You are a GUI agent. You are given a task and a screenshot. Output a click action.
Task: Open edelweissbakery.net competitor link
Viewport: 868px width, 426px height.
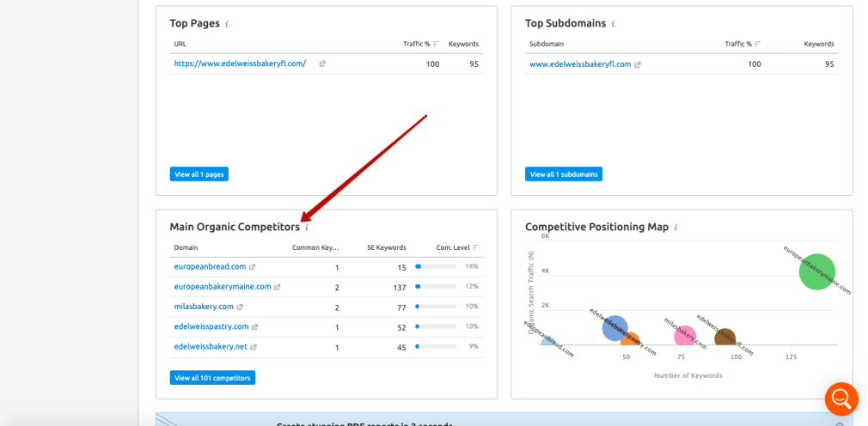click(x=211, y=346)
